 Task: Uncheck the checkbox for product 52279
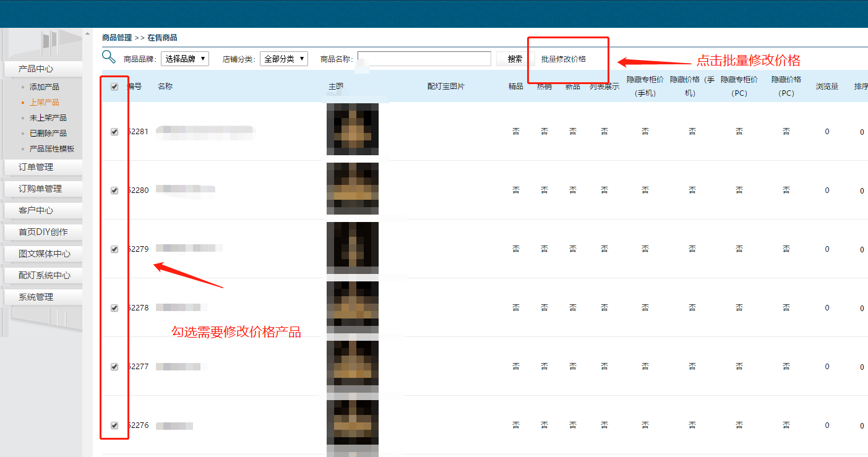tap(114, 249)
